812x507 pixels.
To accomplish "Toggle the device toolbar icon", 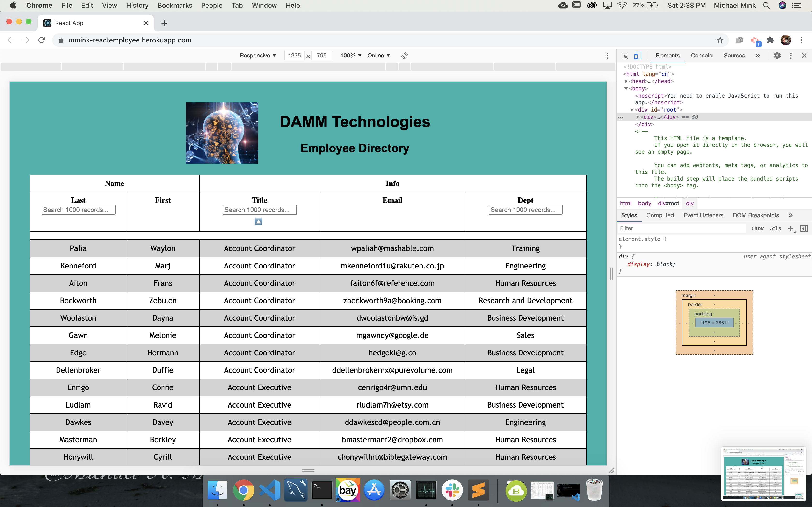I will (638, 56).
